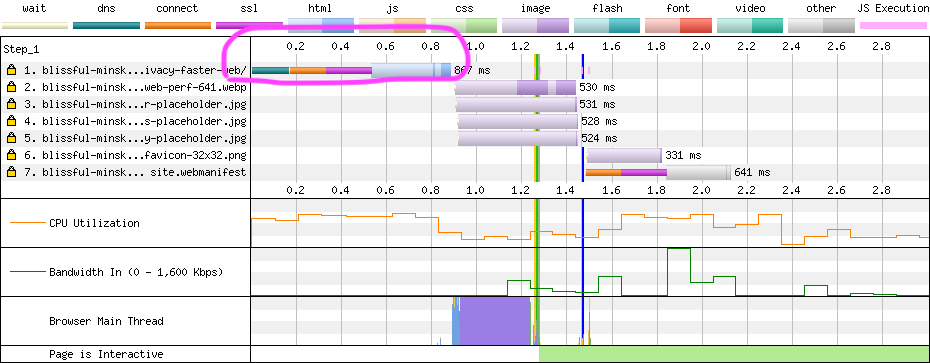Click the css legend color bar

pos(464,25)
